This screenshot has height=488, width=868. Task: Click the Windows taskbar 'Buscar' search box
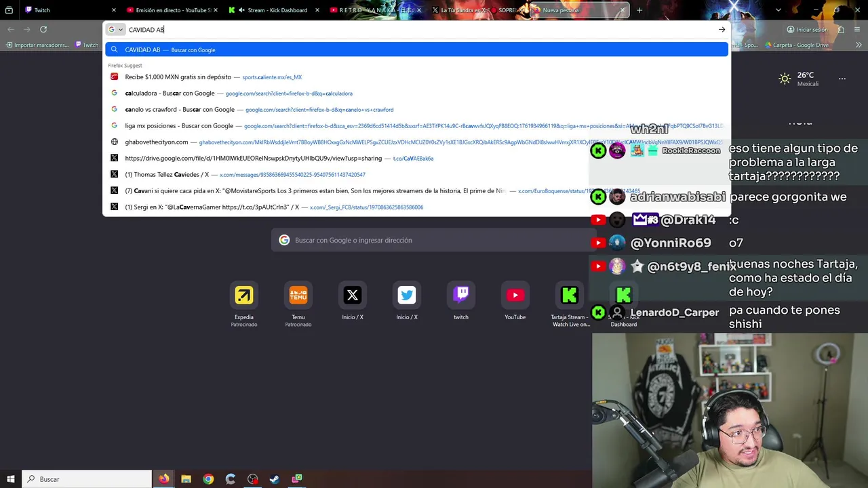[87, 479]
